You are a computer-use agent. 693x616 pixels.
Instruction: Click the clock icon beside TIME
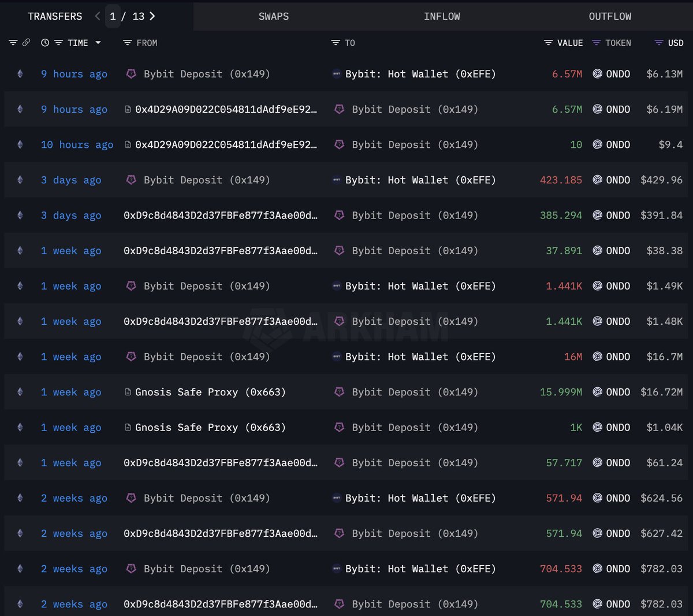click(x=45, y=43)
